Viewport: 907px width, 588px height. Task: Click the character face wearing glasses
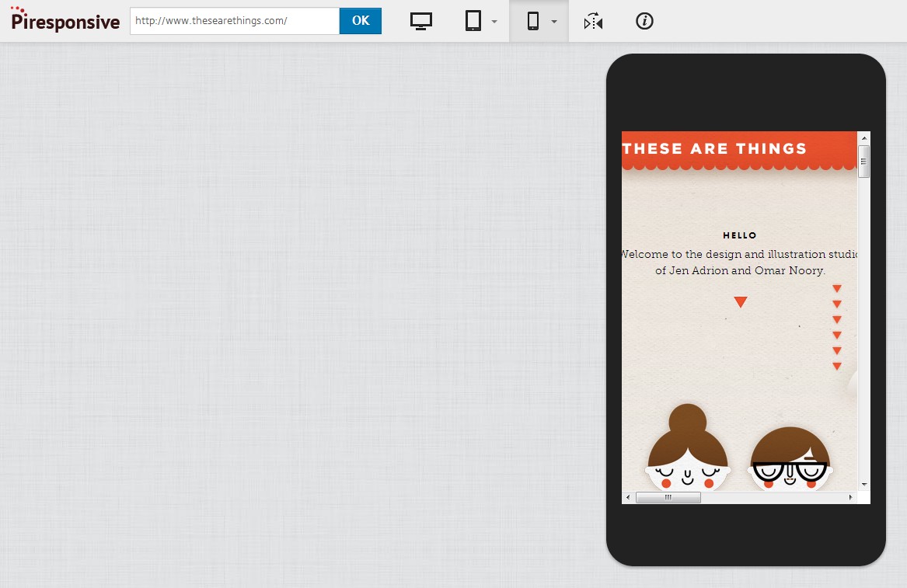pyautogui.click(x=790, y=461)
